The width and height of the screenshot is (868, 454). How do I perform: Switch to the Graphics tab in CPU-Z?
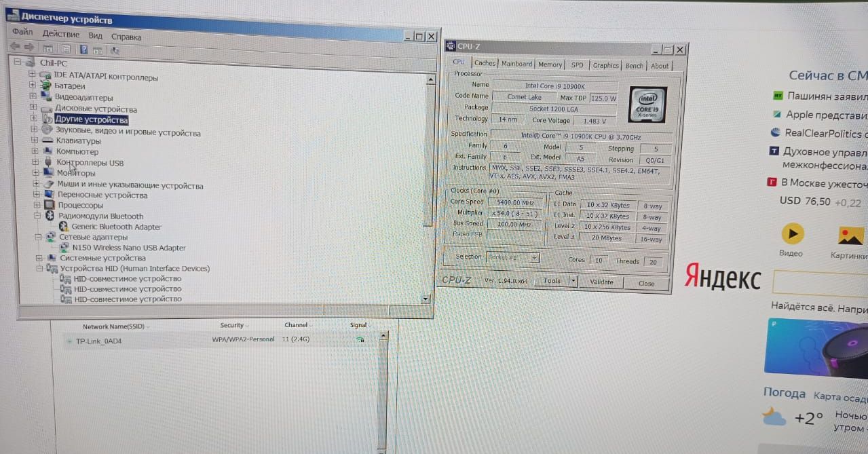[x=605, y=66]
